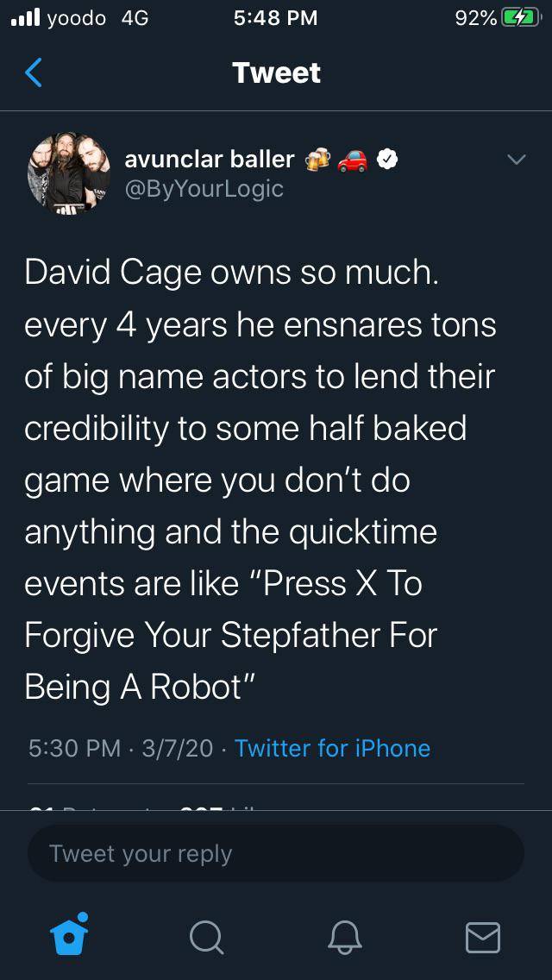The height and width of the screenshot is (980, 552).
Task: Open the Notifications bell icon
Action: click(345, 939)
